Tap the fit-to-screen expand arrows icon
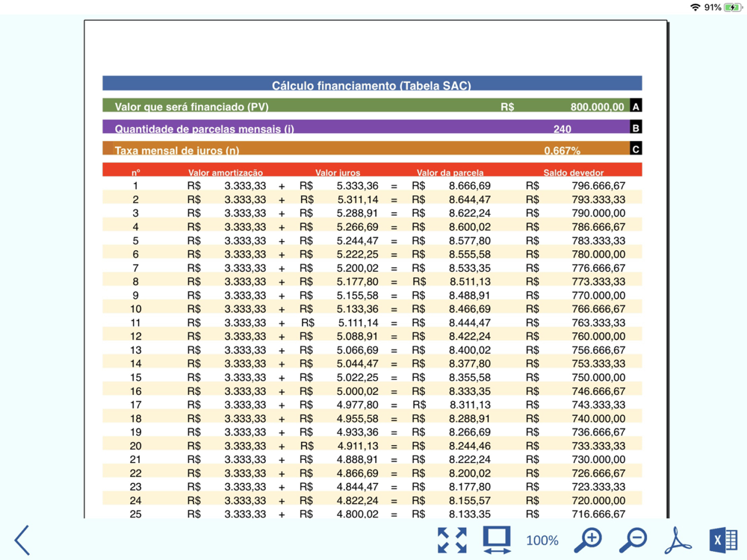747x560 pixels. tap(452, 540)
